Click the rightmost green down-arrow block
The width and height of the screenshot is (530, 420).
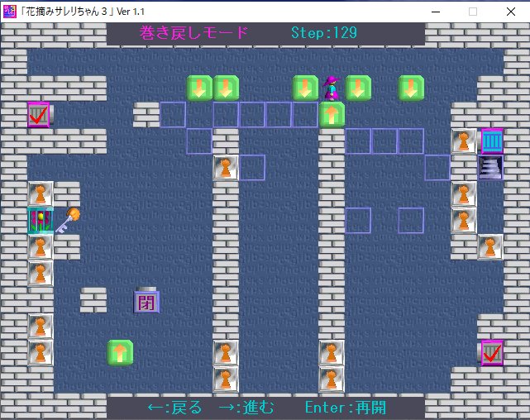coord(411,88)
